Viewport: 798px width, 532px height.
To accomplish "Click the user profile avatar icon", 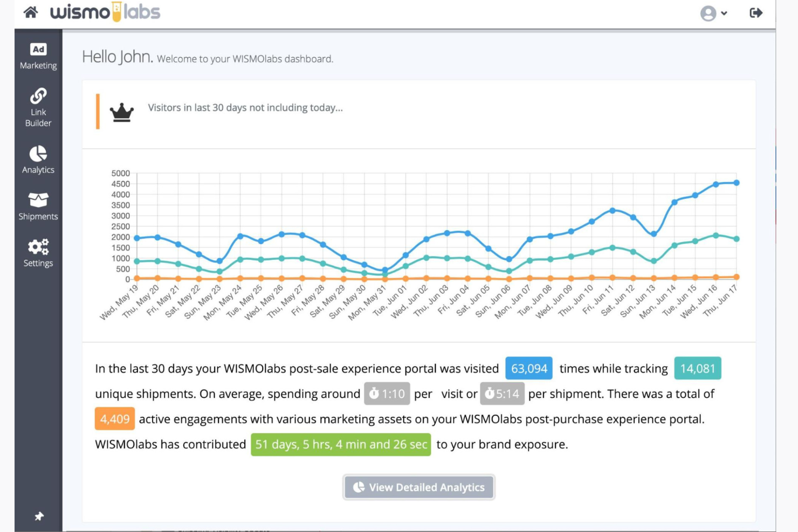I will point(708,13).
